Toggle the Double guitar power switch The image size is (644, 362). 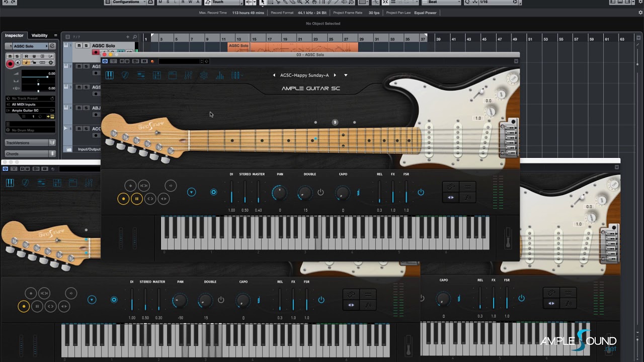point(320,193)
